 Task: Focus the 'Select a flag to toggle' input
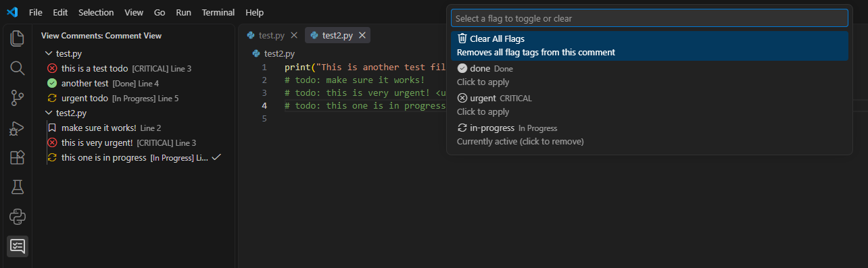coord(650,18)
